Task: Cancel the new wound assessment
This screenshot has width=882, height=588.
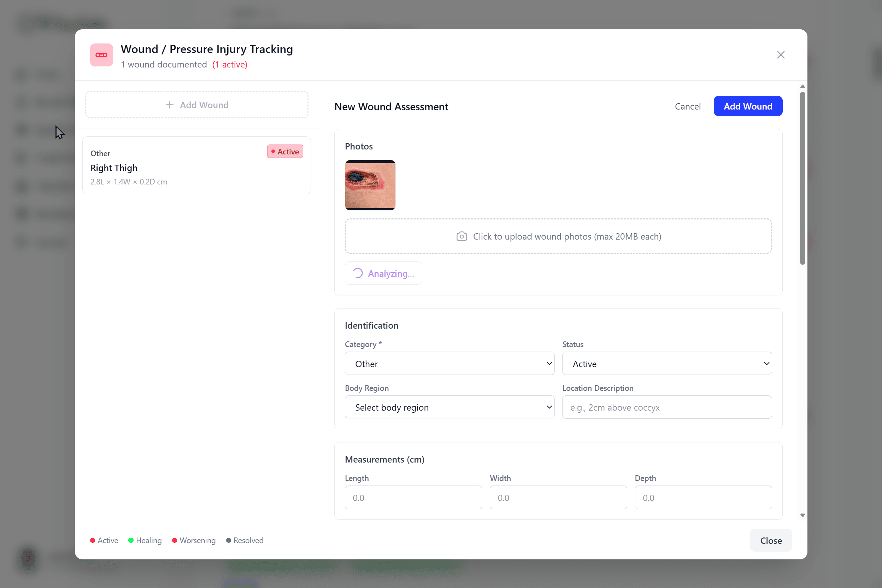Action: point(688,106)
